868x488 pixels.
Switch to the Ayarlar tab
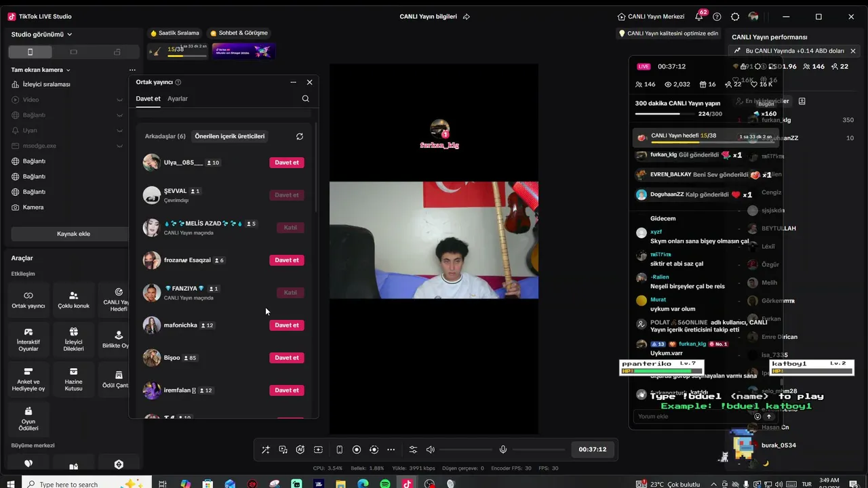pos(178,99)
